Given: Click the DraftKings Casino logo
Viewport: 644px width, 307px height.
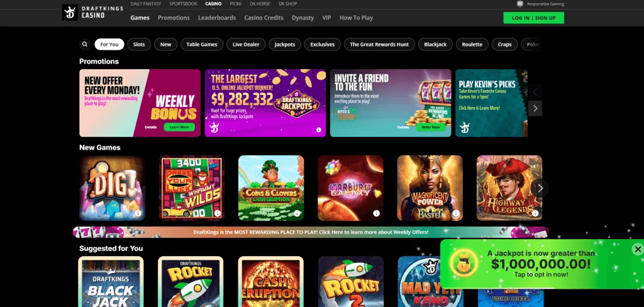Looking at the screenshot, I should click(x=93, y=13).
